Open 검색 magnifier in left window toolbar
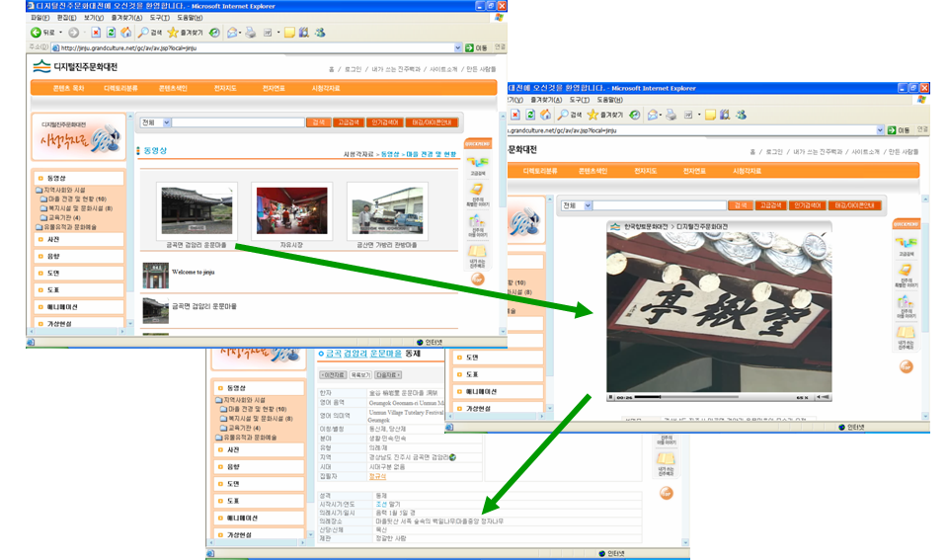Image resolution: width=948 pixels, height=560 pixels. pyautogui.click(x=150, y=33)
